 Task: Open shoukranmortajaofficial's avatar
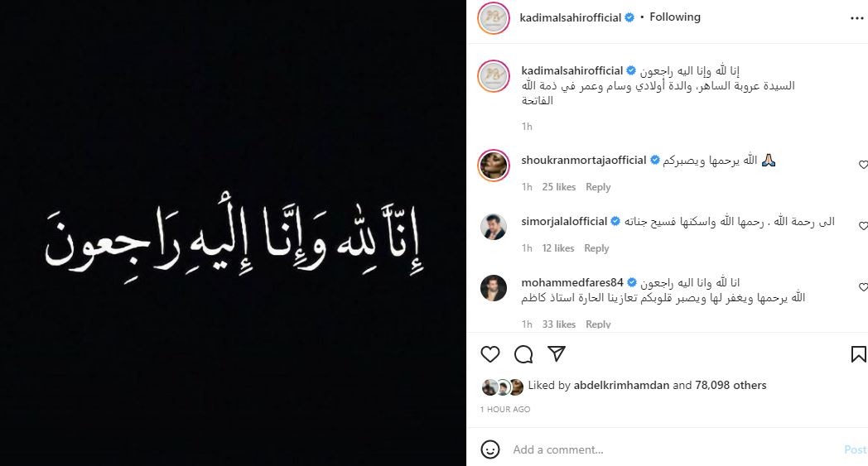[x=494, y=165]
